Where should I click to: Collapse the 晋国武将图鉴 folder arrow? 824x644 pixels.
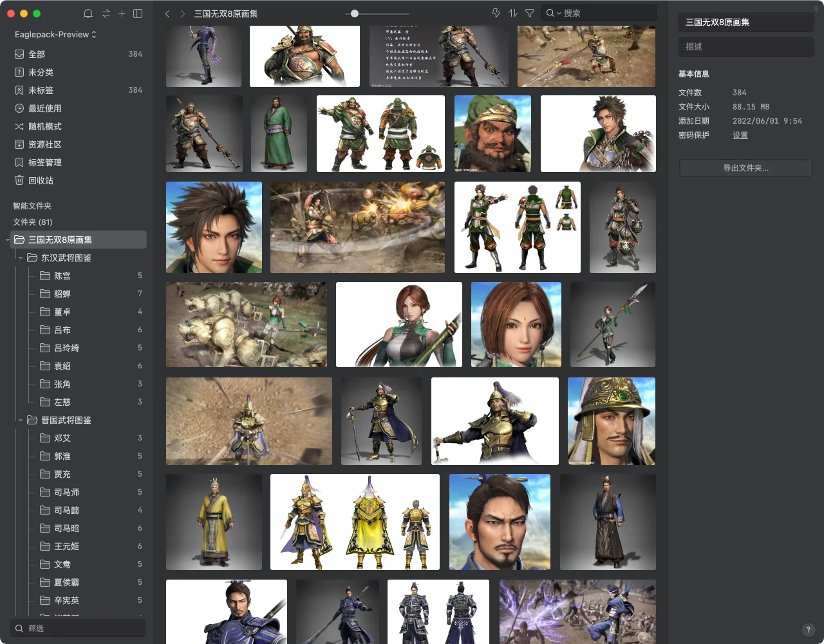(x=21, y=421)
